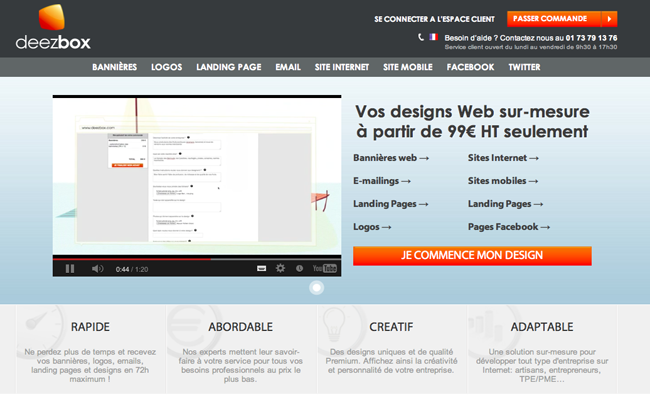The width and height of the screenshot is (650, 400).
Task: Click the deezbox logo
Action: pyautogui.click(x=53, y=27)
